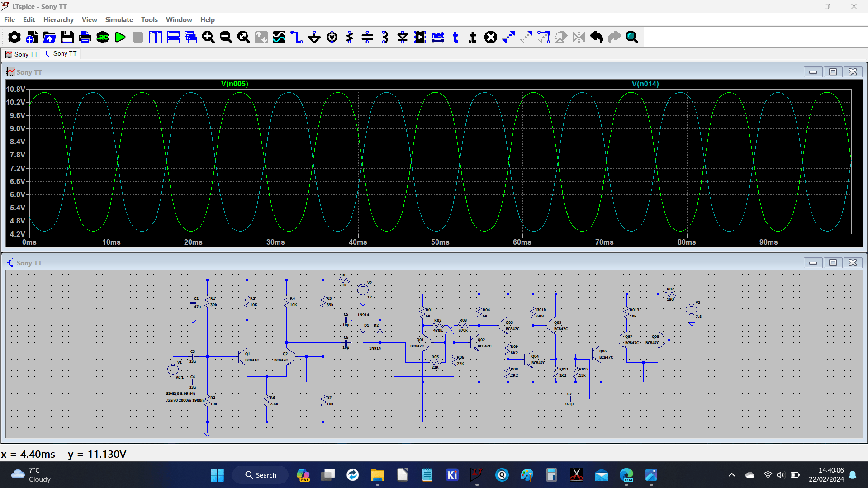Click the Undo arrow icon
868x488 pixels.
tap(597, 37)
